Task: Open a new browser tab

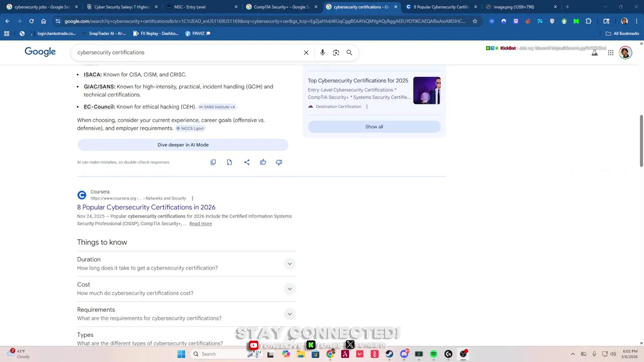Action: [x=567, y=7]
